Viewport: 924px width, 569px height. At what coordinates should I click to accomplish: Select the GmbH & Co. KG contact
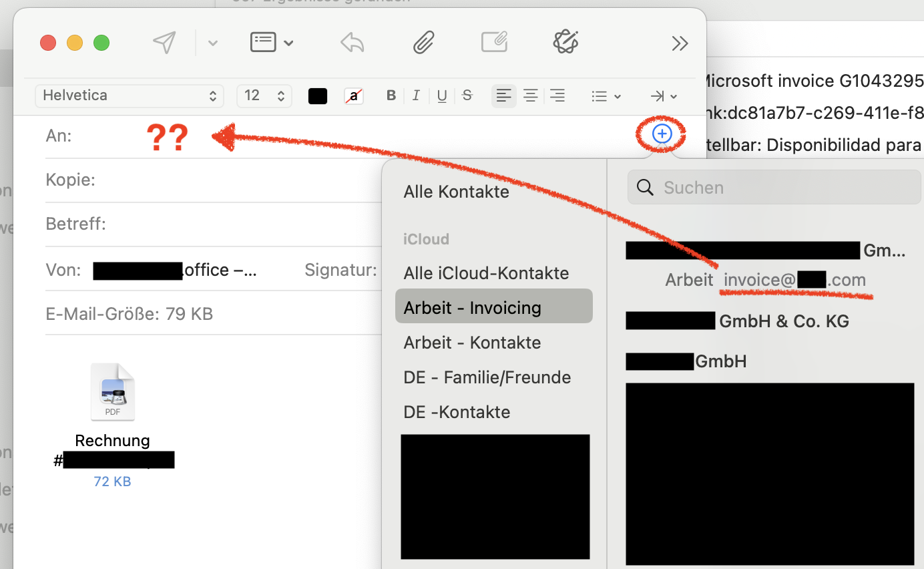(x=738, y=321)
